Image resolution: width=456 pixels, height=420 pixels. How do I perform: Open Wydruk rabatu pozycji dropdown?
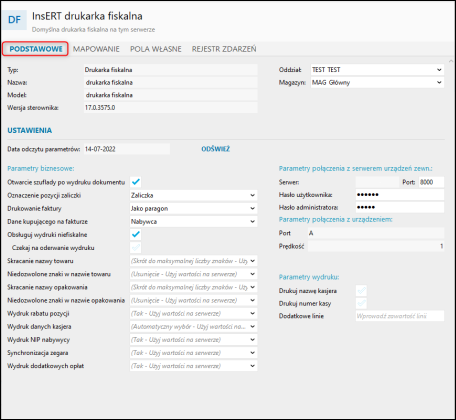tap(193, 313)
